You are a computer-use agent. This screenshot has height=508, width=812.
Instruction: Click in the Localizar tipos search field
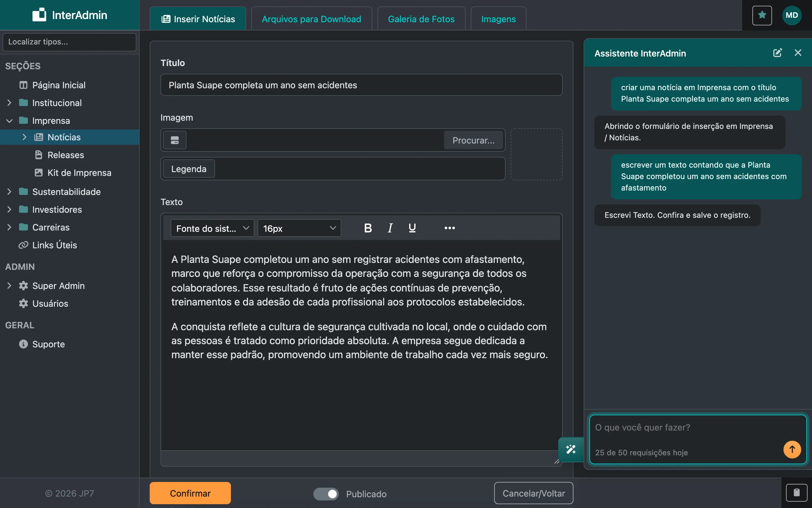tap(69, 42)
